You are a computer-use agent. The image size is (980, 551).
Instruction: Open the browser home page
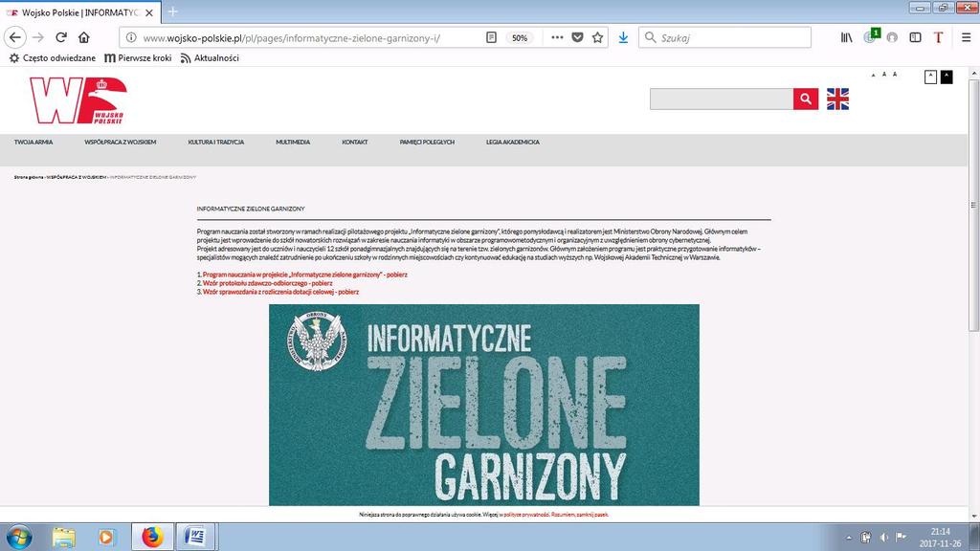84,37
